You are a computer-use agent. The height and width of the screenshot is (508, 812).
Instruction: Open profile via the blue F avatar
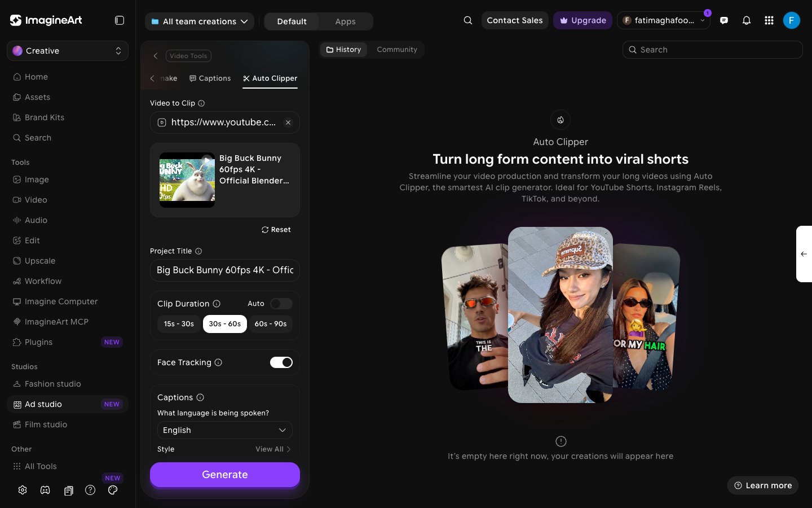point(792,20)
